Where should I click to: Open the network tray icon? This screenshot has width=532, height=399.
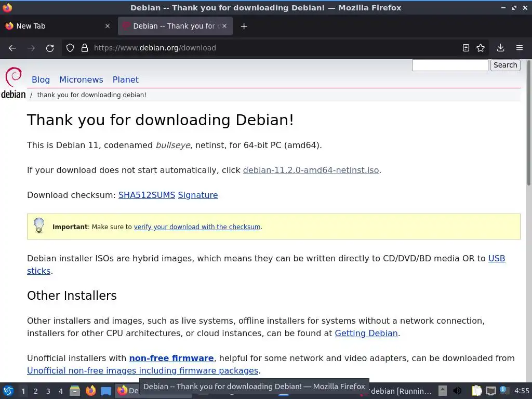click(490, 391)
